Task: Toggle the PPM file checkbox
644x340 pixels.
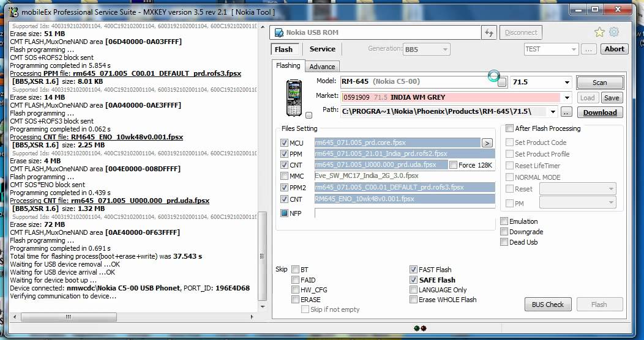Action: coord(284,154)
